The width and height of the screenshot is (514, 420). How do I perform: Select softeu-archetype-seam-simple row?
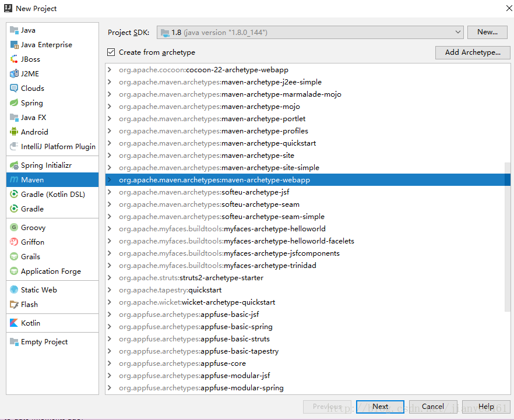[308, 217]
